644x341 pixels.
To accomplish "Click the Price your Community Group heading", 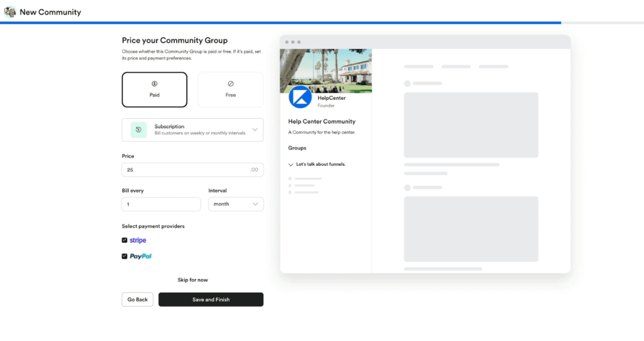I will point(175,40).
